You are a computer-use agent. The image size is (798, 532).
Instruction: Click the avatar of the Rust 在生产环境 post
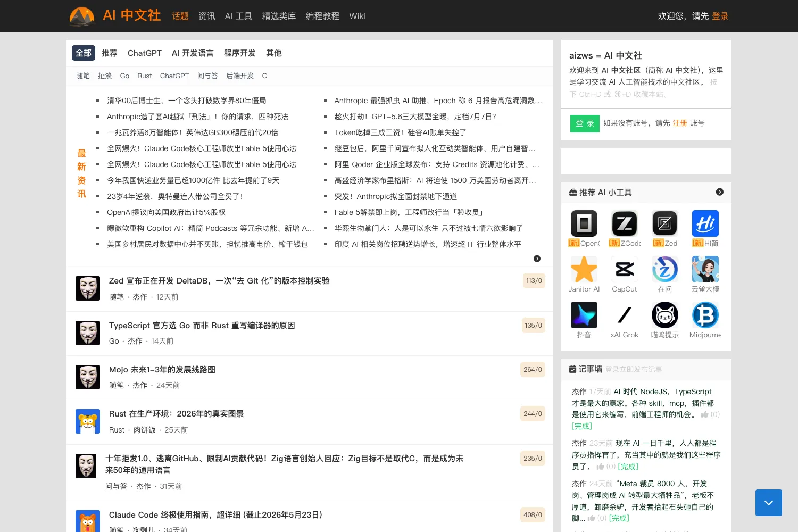click(x=88, y=421)
